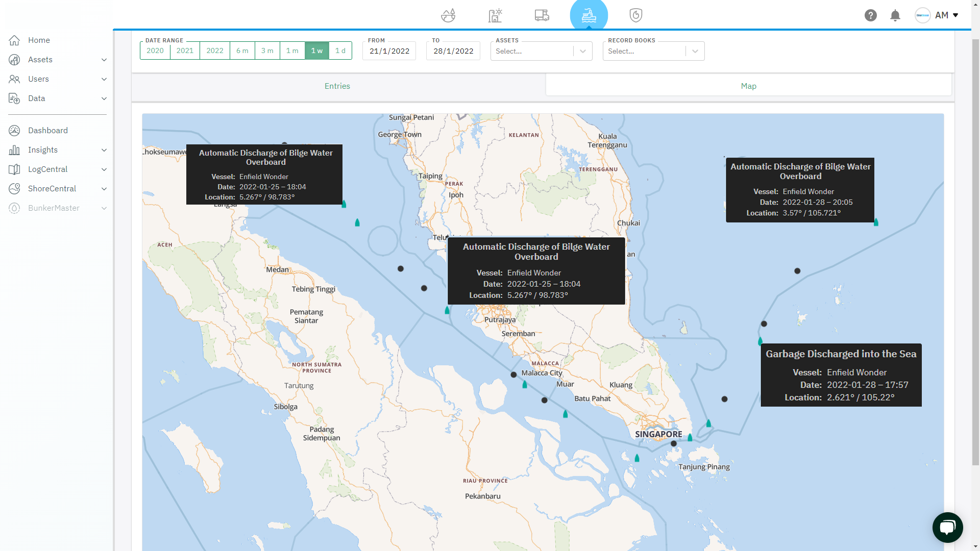Click the LogCentral book icon
The image size is (980, 551).
14,169
